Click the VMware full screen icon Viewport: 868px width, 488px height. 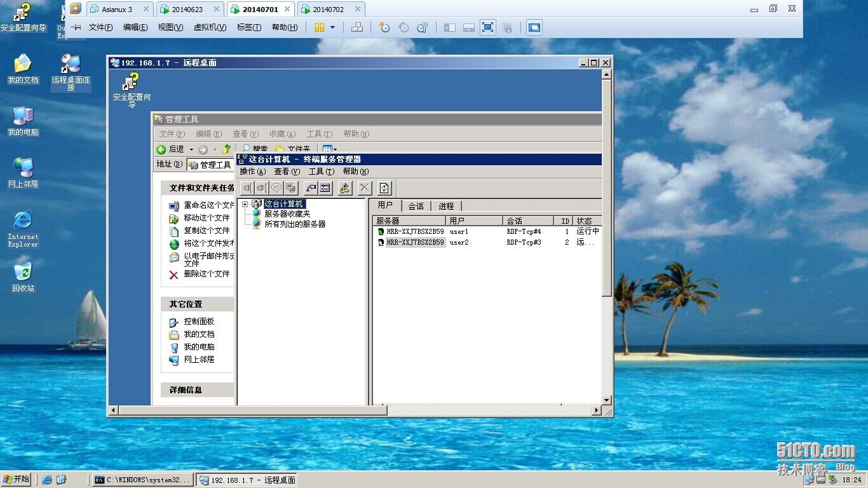[487, 27]
